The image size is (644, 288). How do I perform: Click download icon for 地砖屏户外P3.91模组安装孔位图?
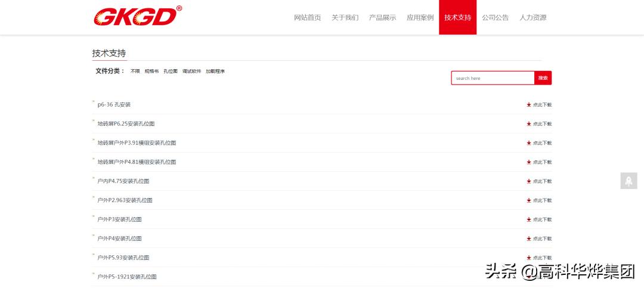[528, 143]
